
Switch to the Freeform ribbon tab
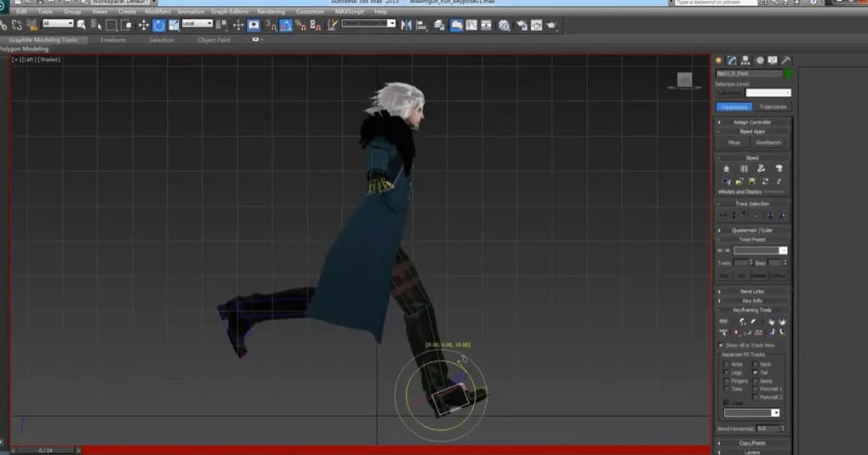[x=113, y=40]
